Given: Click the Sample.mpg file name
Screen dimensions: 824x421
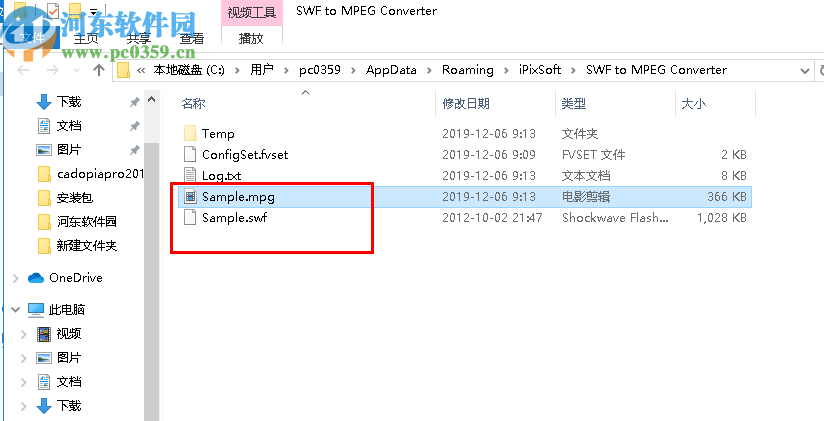Looking at the screenshot, I should coord(238,197).
